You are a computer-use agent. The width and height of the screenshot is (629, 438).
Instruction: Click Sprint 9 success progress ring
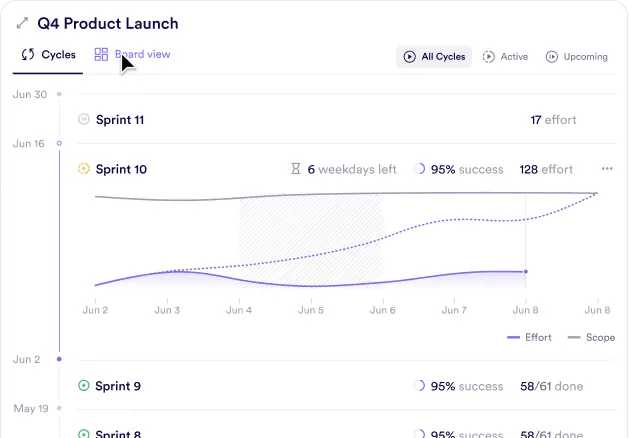click(420, 385)
